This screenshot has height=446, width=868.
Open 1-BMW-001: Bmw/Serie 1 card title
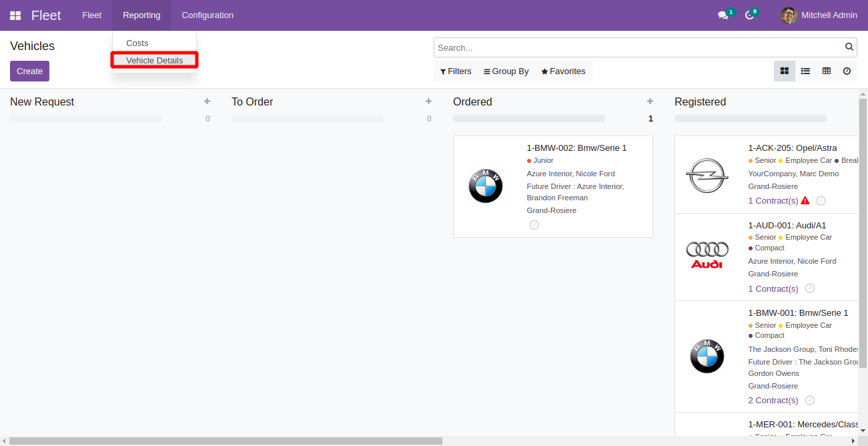click(x=798, y=312)
